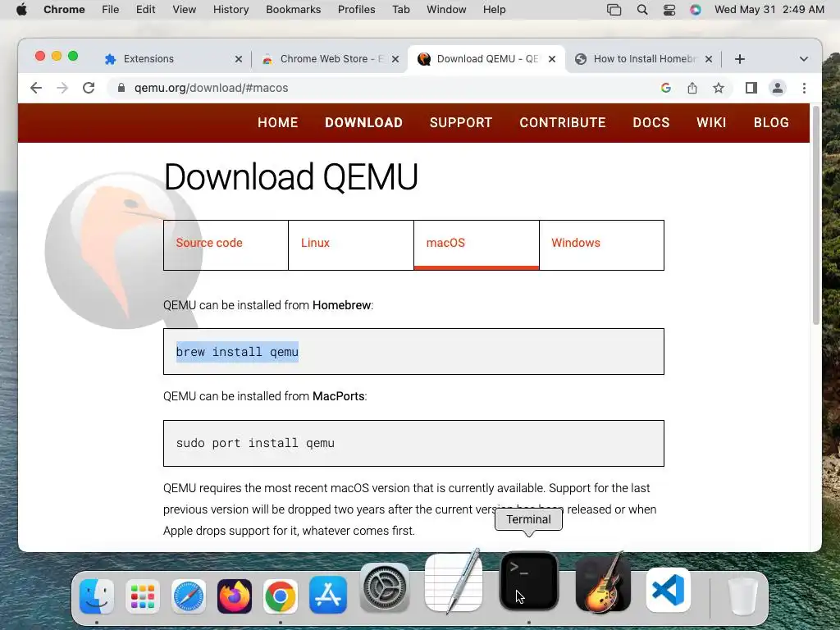Open Spotlight search in the menu bar
Viewport: 840px width, 630px height.
[x=642, y=10]
